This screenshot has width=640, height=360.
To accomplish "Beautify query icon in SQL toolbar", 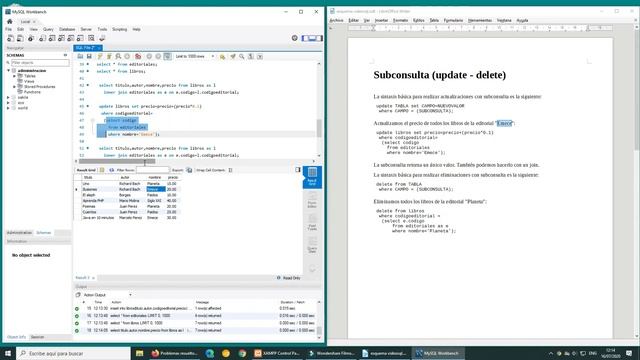I will (x=233, y=56).
